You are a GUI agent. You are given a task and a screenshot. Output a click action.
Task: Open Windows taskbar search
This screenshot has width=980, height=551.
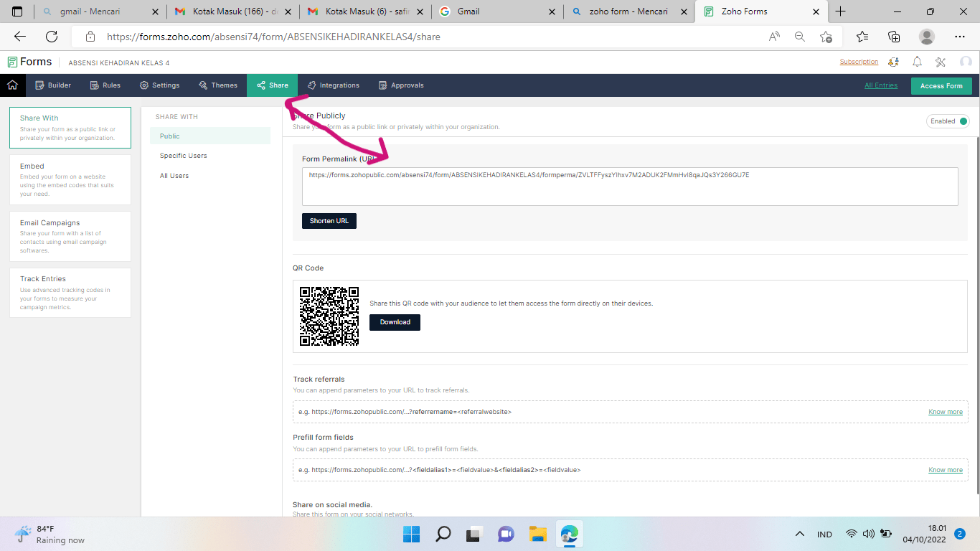tap(443, 534)
